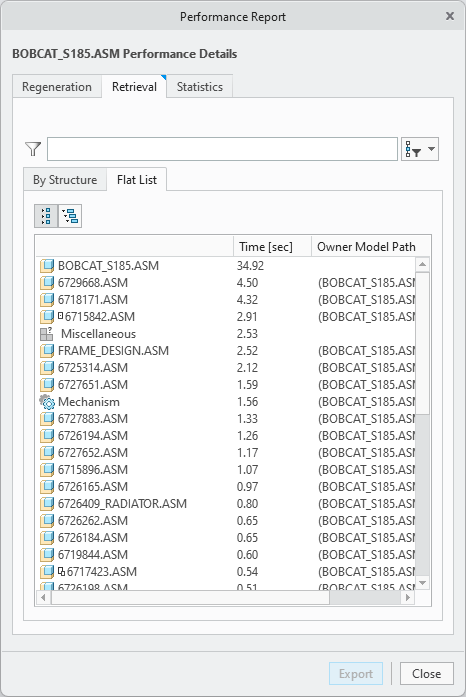Click the FRAME_DESIGN.ASM assembly icon
Screen dimensions: 466x697
47,351
